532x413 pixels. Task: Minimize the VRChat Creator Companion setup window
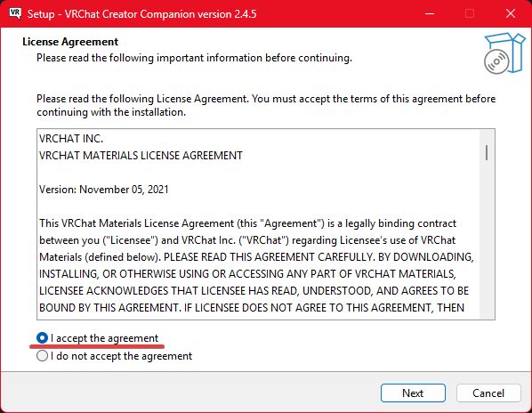[x=430, y=14]
